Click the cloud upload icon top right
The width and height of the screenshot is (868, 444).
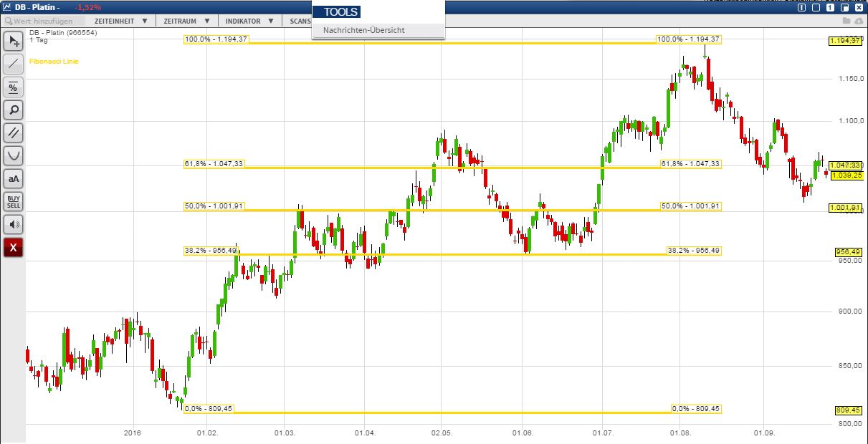point(860,21)
